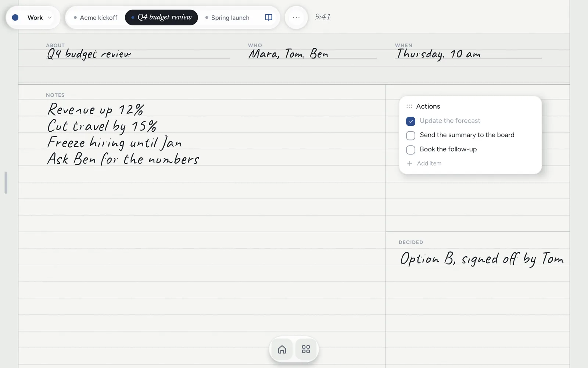Click the plus icon beside Add item
This screenshot has height=368, width=588.
410,163
